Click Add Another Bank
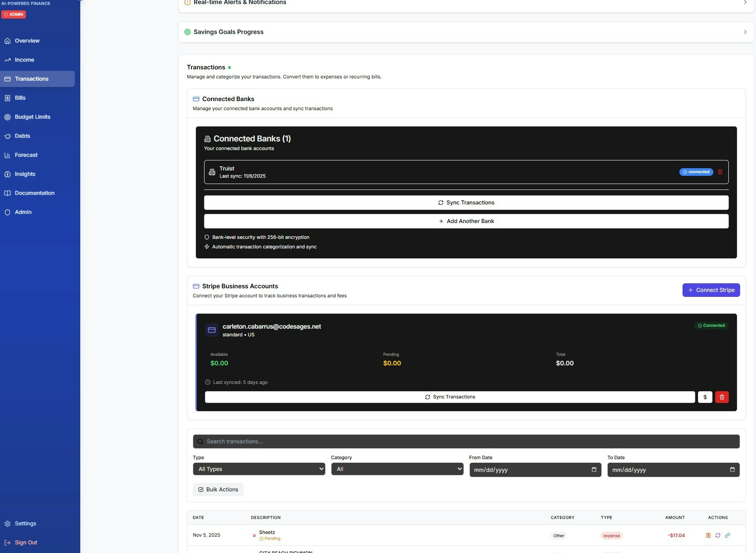 point(466,221)
